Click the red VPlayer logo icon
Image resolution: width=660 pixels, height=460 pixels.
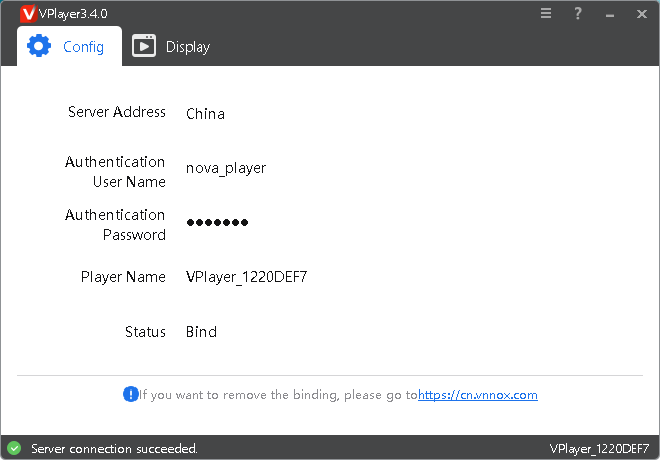coord(28,13)
